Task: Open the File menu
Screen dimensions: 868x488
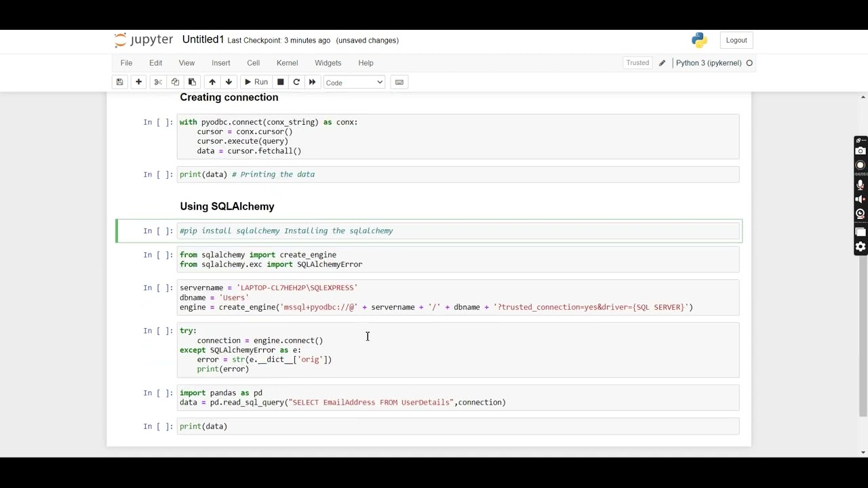Action: [x=126, y=63]
